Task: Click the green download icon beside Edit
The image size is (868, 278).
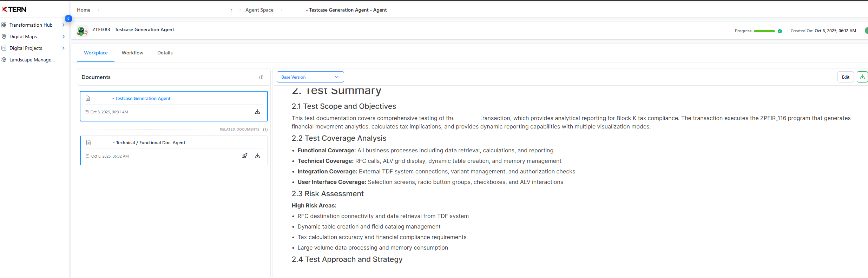Action: click(862, 77)
